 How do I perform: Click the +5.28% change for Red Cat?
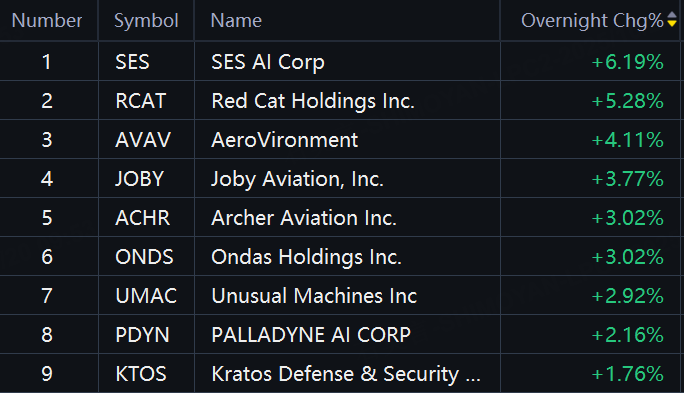point(627,101)
